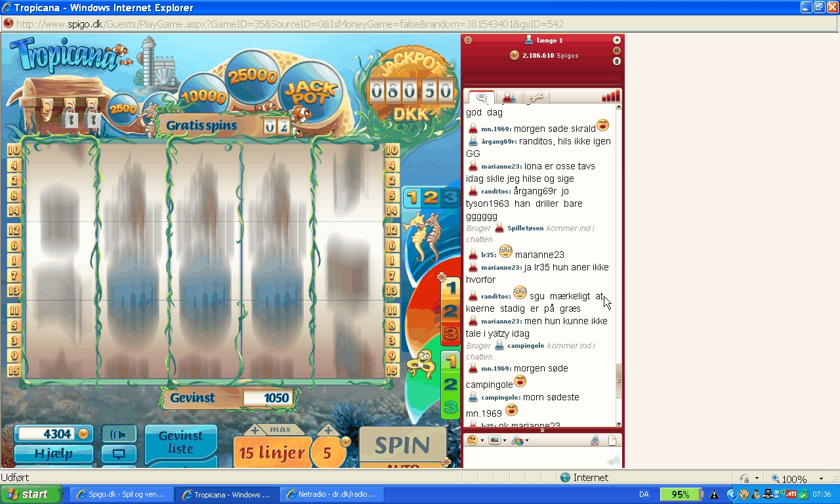Set maximum lines with max tab
Image resolution: width=840 pixels, height=504 pixels.
pos(280,430)
